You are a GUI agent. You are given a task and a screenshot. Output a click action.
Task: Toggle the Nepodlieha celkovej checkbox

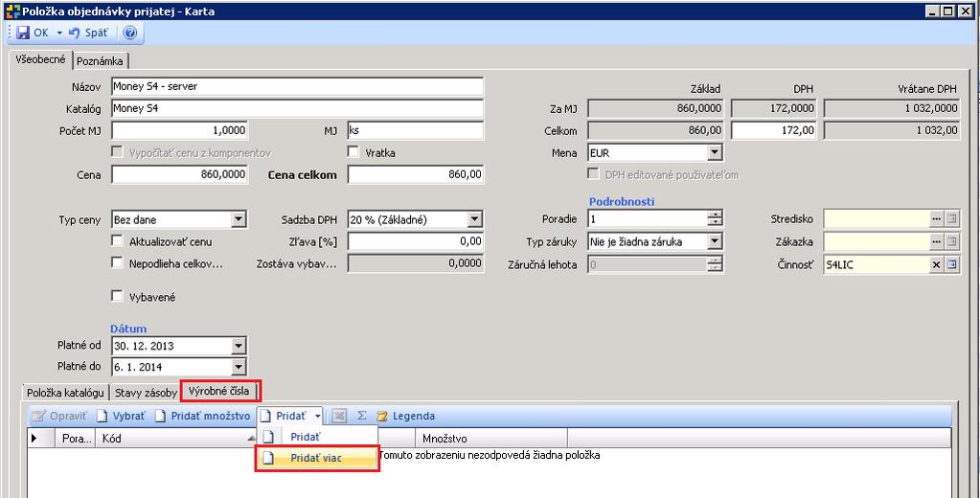117,263
